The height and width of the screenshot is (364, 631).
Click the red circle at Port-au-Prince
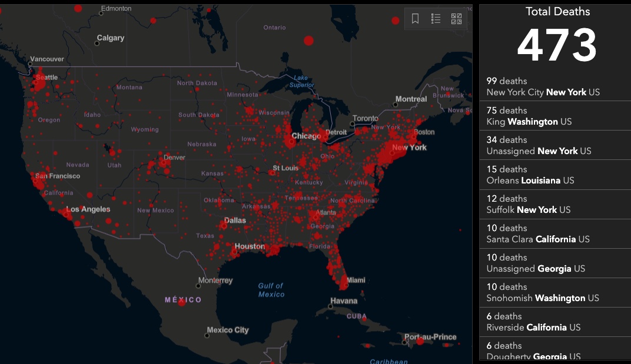(420, 340)
